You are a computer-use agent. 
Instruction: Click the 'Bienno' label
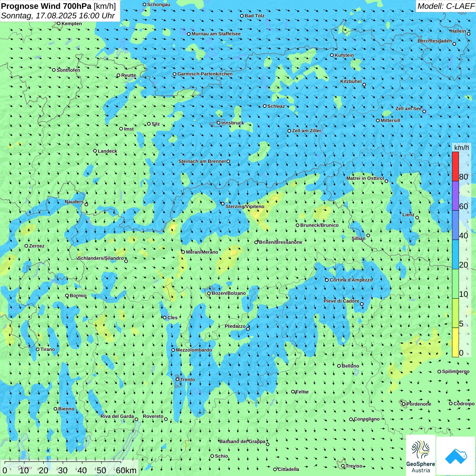(x=66, y=409)
